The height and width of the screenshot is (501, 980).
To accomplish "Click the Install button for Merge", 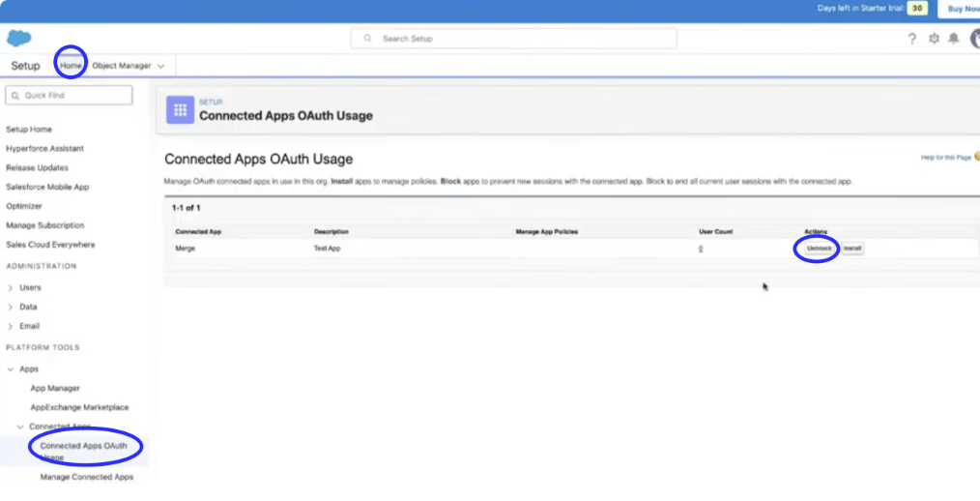I will pyautogui.click(x=852, y=249).
